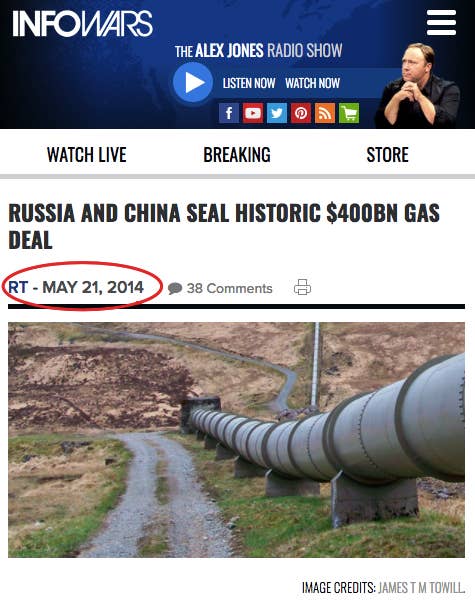Screen dimensions: 475x613
Task: Click the printer icon to print article
Action: point(302,287)
